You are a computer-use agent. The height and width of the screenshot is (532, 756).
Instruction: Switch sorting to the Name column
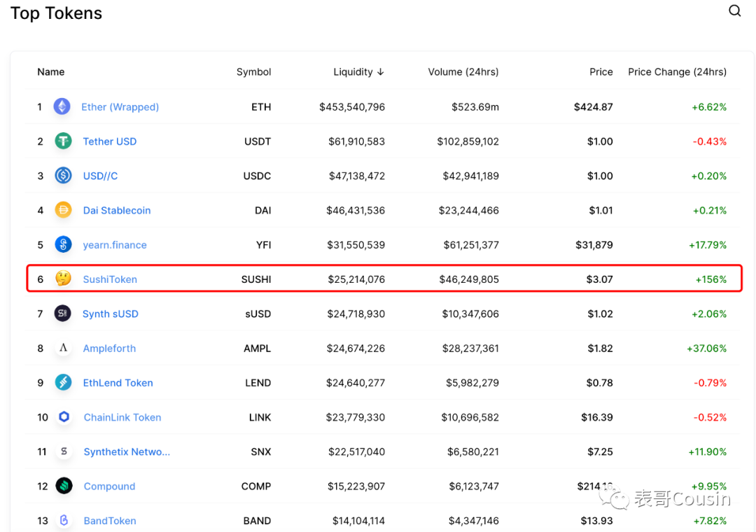50,71
